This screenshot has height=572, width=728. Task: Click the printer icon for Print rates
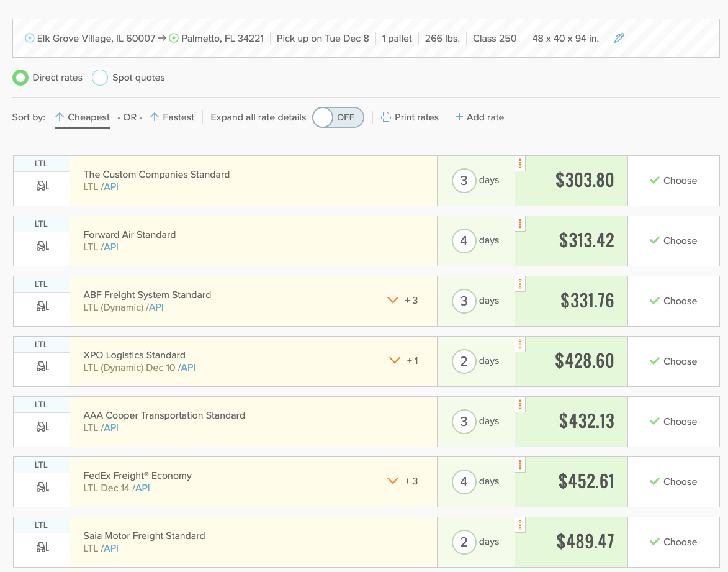pyautogui.click(x=385, y=117)
